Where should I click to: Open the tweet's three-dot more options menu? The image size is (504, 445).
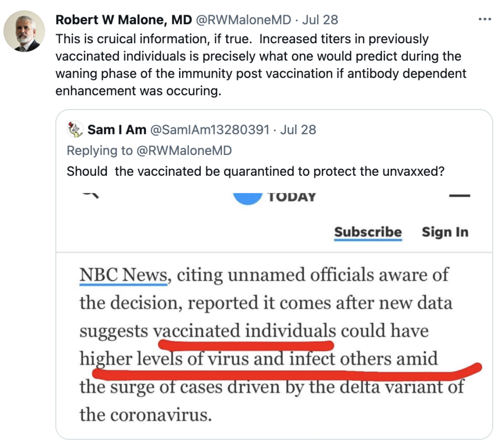pos(485,19)
